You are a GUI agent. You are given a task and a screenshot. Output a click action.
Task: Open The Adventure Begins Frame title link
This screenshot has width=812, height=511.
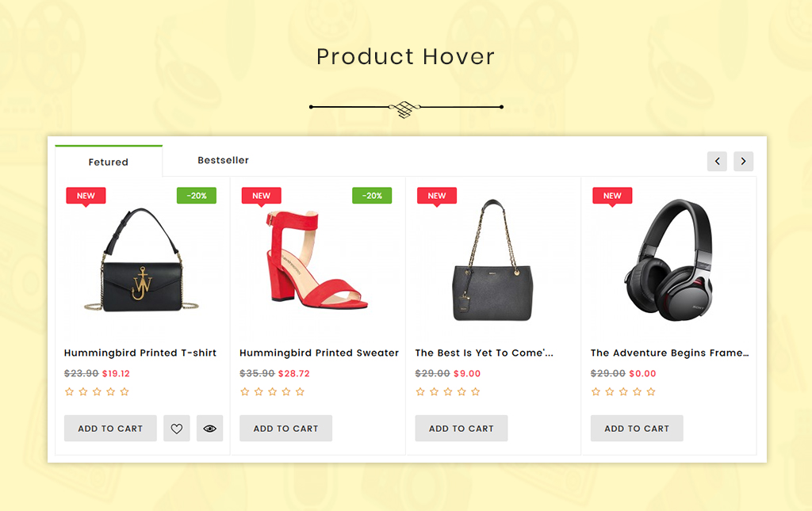(669, 353)
